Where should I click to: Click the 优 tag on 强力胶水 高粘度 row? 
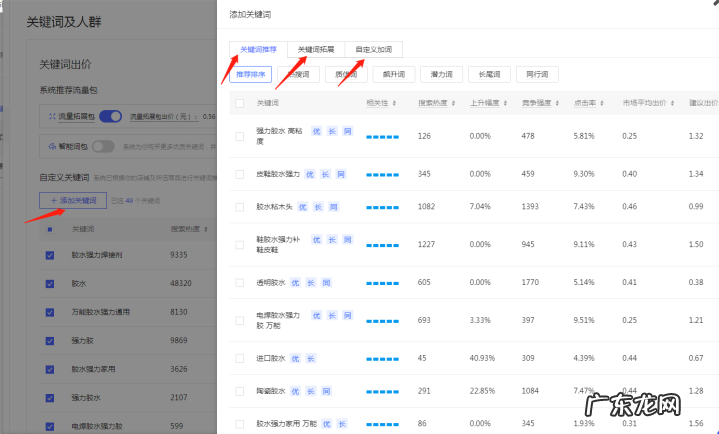(x=316, y=131)
